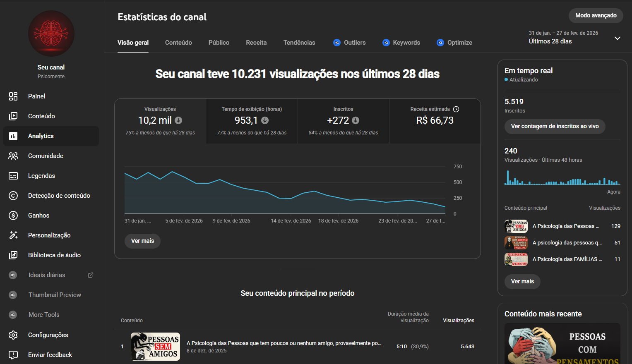Click Ver mais under the views chart
The width and height of the screenshot is (632, 364).
tap(142, 241)
